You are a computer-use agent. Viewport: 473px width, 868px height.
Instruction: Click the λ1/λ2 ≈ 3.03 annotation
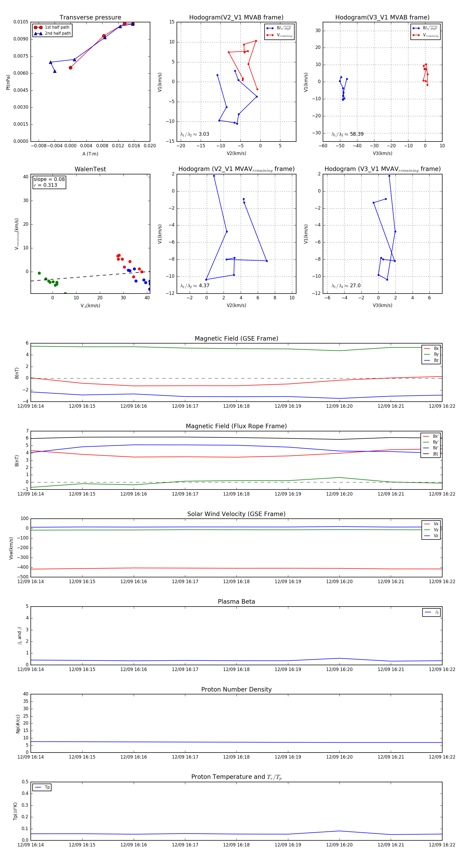point(194,134)
